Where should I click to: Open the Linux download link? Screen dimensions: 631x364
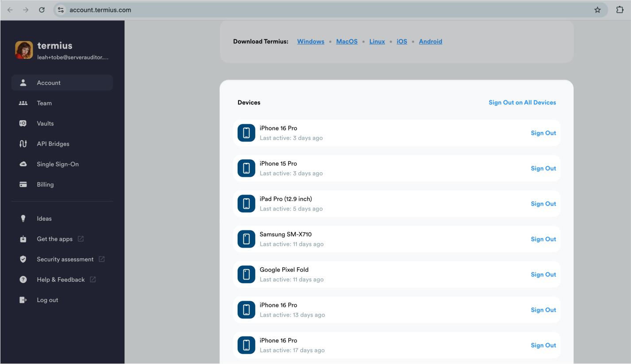(x=377, y=42)
